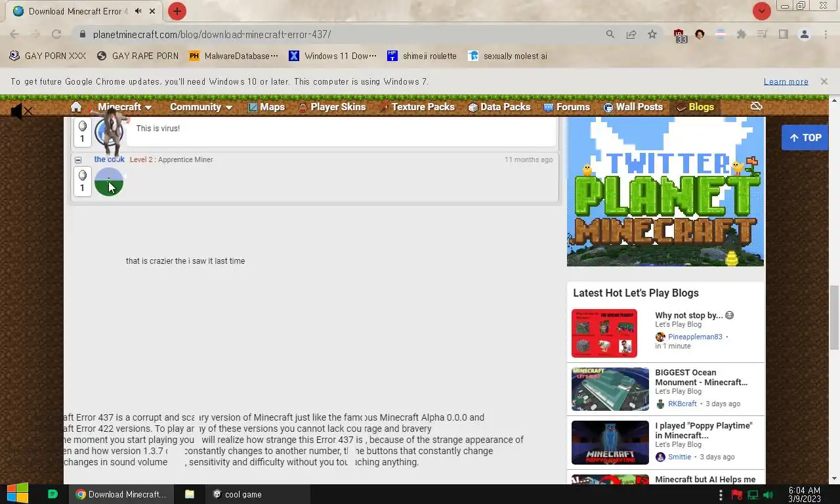Viewport: 840px width, 504px height.
Task: Switch to the Download Minecraft Chrome taskbar item
Action: (x=121, y=494)
